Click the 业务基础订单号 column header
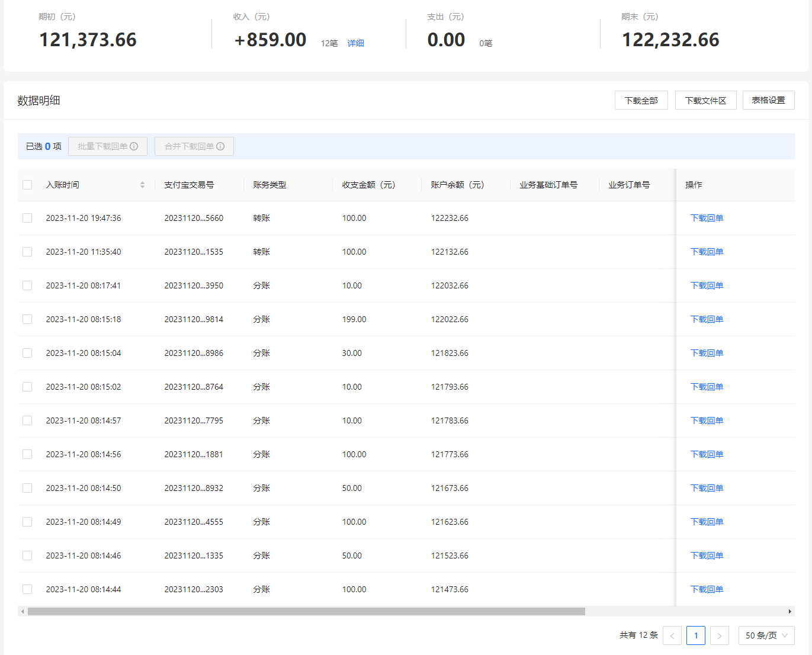 coord(549,185)
